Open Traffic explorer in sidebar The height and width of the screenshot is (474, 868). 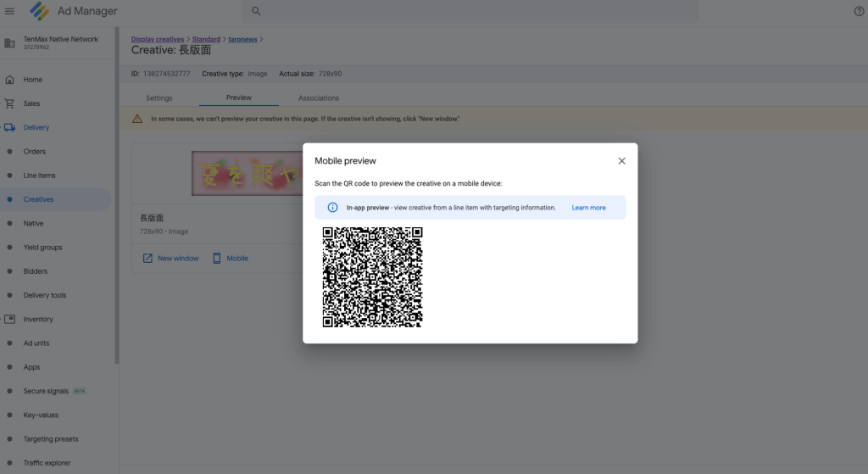47,463
